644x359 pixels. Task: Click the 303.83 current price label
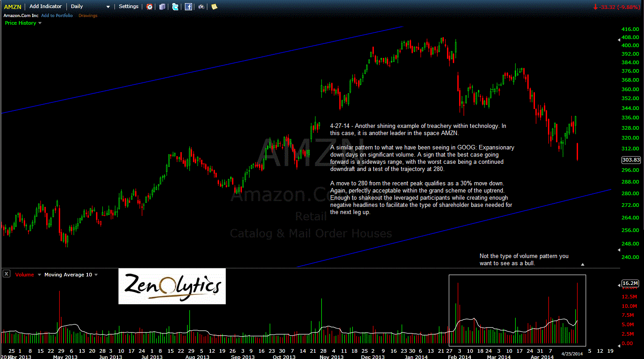[x=631, y=160]
